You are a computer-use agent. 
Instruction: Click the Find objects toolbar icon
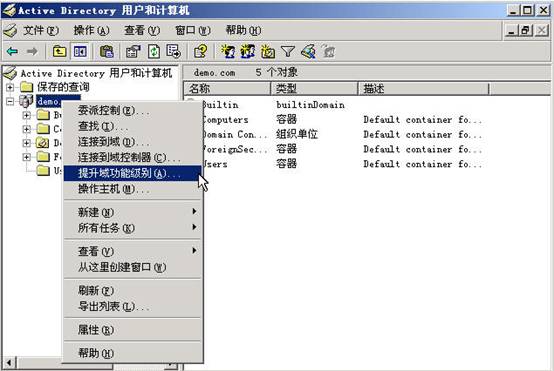tap(308, 52)
